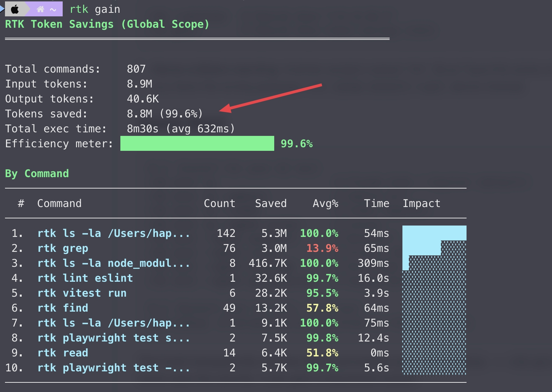
Task: Click the 9.1K saved value
Action: pos(274,323)
